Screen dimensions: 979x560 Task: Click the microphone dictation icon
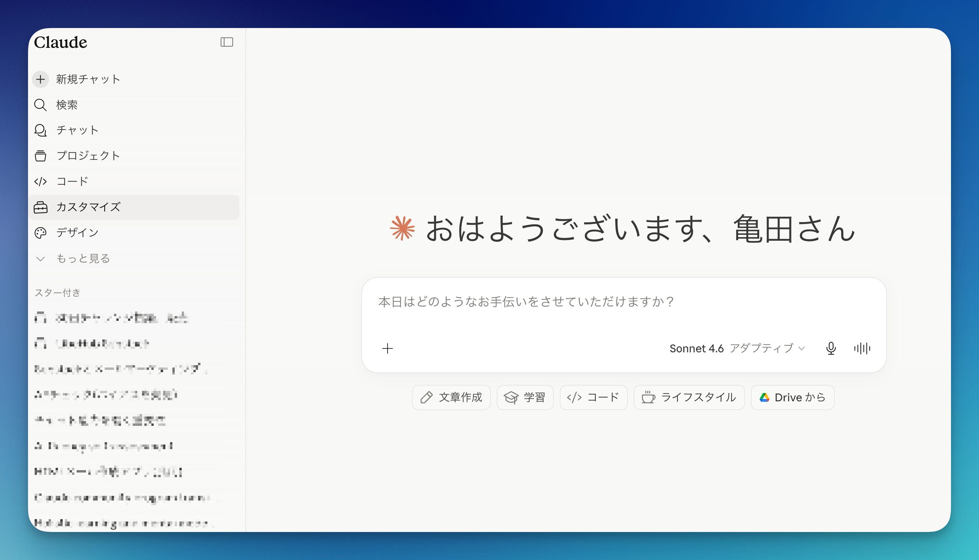point(831,348)
